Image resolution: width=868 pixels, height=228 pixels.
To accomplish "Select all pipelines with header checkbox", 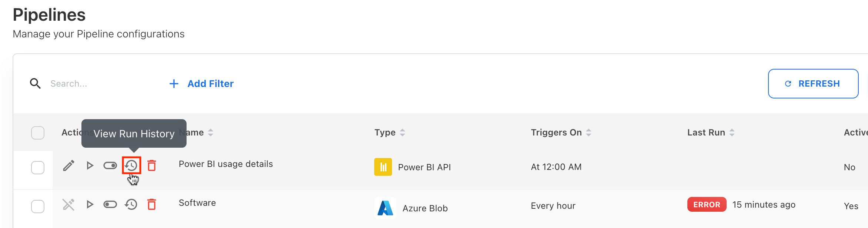I will point(38,133).
